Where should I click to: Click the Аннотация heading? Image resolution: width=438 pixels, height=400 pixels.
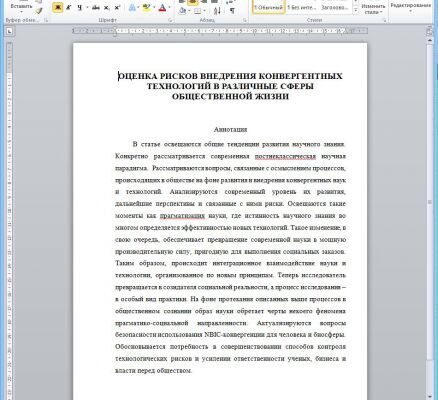pyautogui.click(x=230, y=129)
